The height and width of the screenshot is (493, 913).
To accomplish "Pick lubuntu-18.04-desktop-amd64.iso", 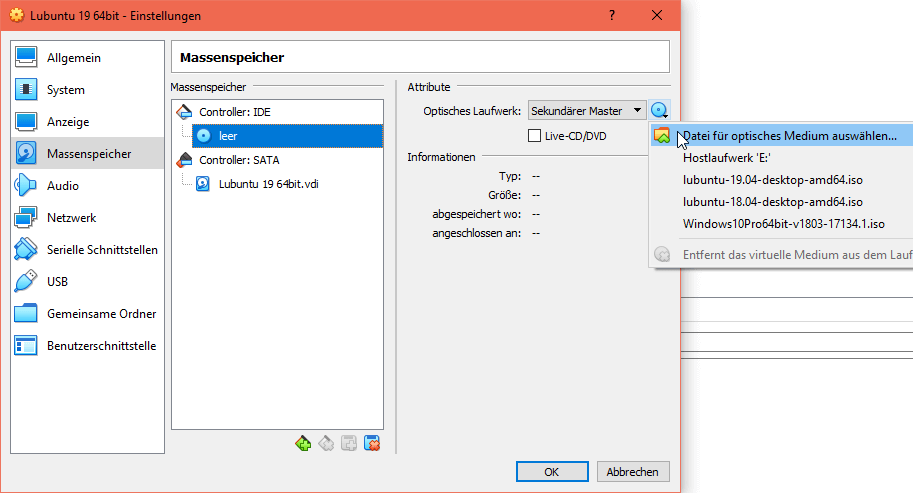I will (x=781, y=202).
